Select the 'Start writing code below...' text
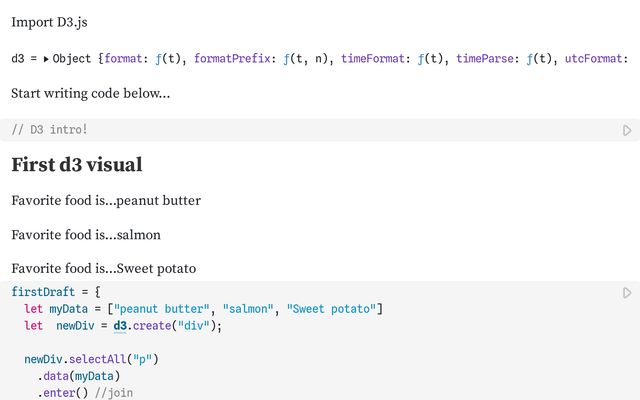Image resolution: width=640 pixels, height=400 pixels. [90, 94]
